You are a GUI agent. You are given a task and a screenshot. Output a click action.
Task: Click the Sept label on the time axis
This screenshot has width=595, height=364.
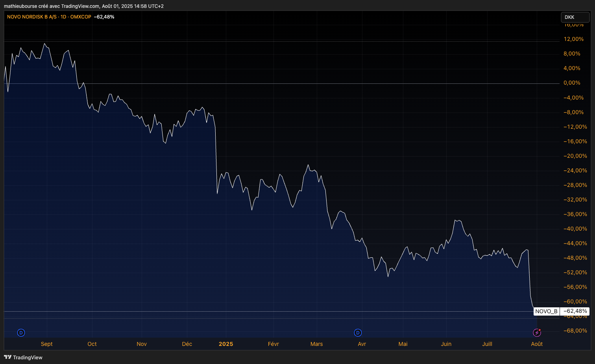pos(47,344)
